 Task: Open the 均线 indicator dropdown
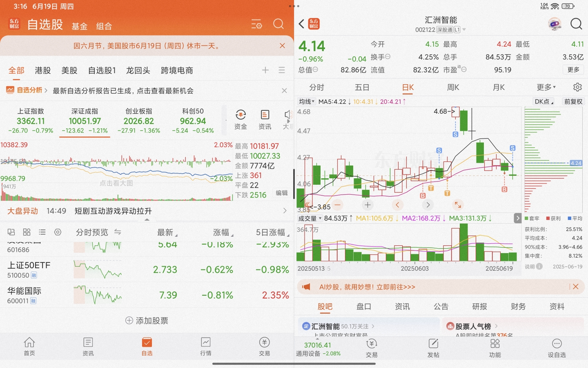[x=307, y=101]
